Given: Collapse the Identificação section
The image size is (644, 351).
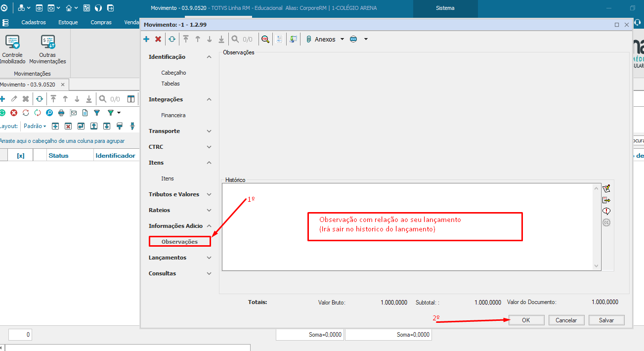Looking at the screenshot, I should point(209,57).
